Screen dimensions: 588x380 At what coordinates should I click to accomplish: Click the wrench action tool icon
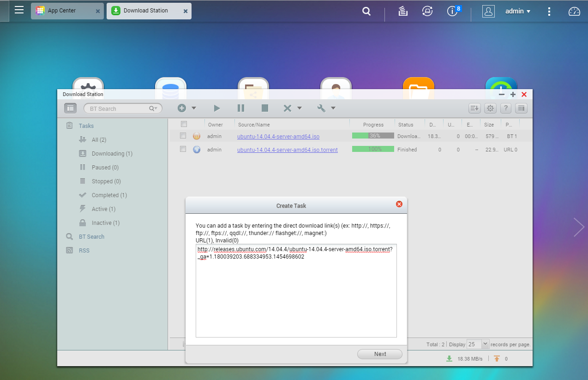click(x=322, y=108)
